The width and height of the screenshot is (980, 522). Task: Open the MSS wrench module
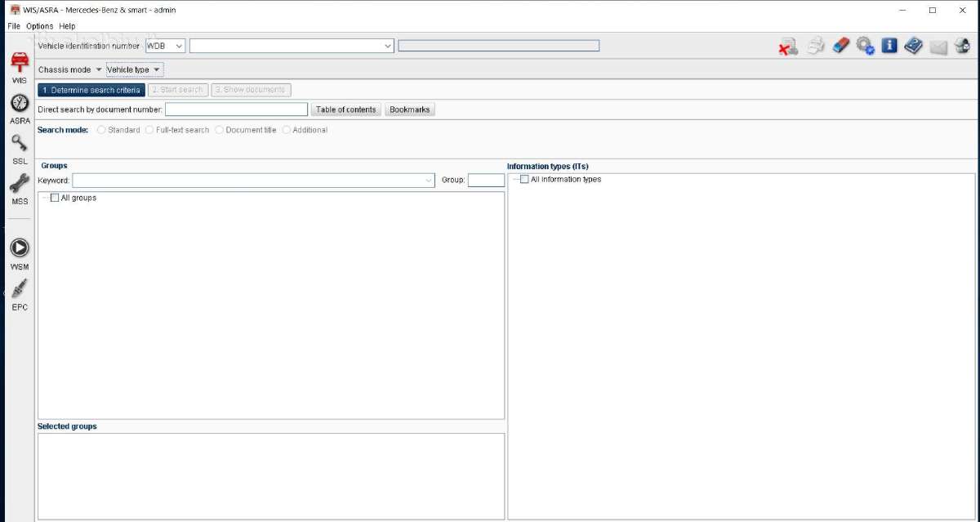(x=20, y=190)
